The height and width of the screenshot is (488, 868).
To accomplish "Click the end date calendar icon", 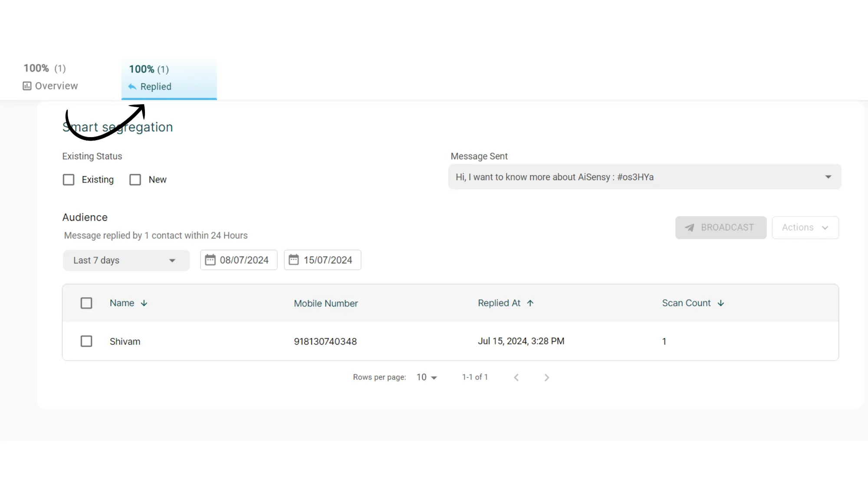I will [294, 260].
